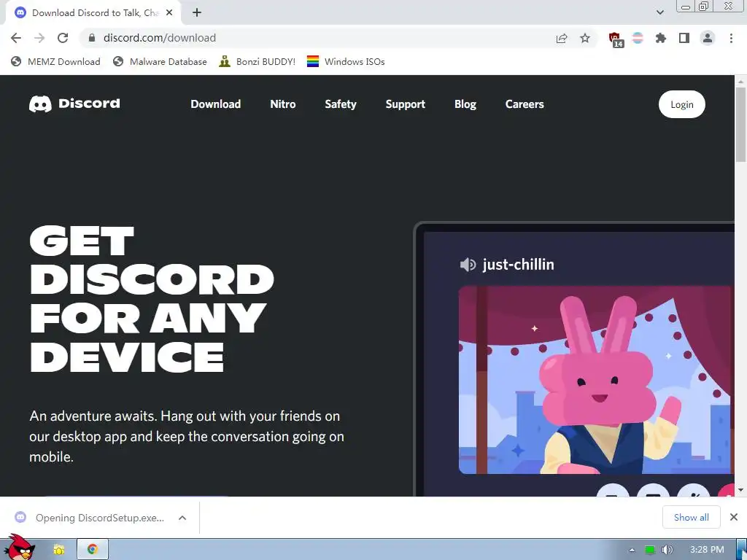Open the Chrome profile avatar
This screenshot has height=560, width=747.
(x=708, y=38)
